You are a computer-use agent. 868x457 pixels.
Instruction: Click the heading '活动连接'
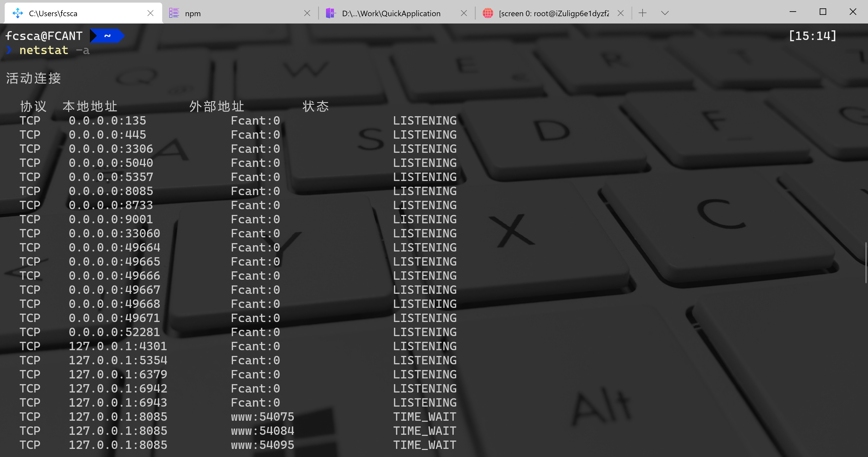point(33,78)
